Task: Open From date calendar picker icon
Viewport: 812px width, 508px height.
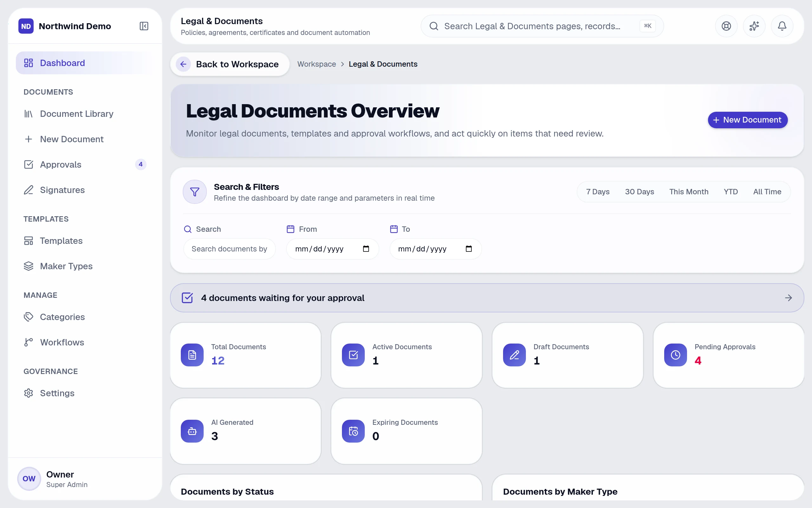Action: pos(366,249)
